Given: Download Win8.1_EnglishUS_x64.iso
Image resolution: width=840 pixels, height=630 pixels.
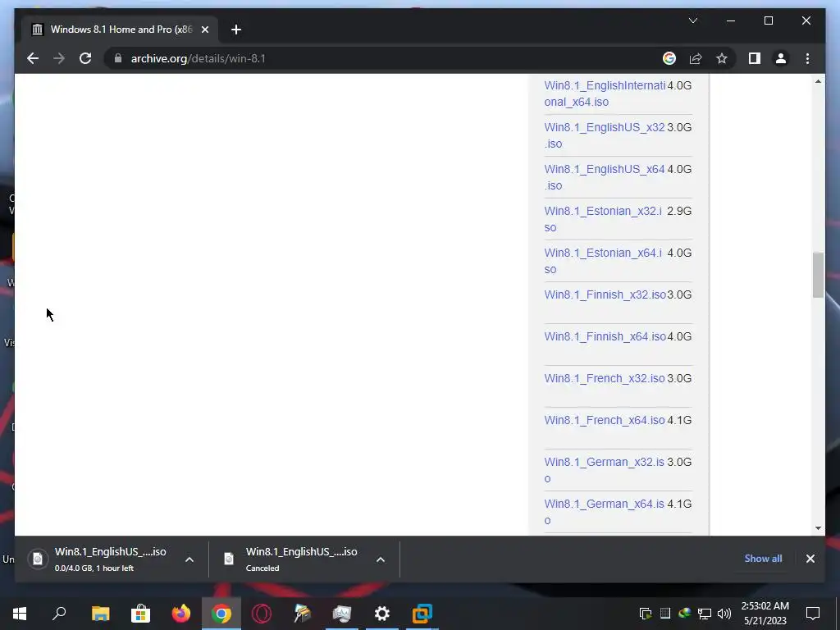Looking at the screenshot, I should [605, 177].
